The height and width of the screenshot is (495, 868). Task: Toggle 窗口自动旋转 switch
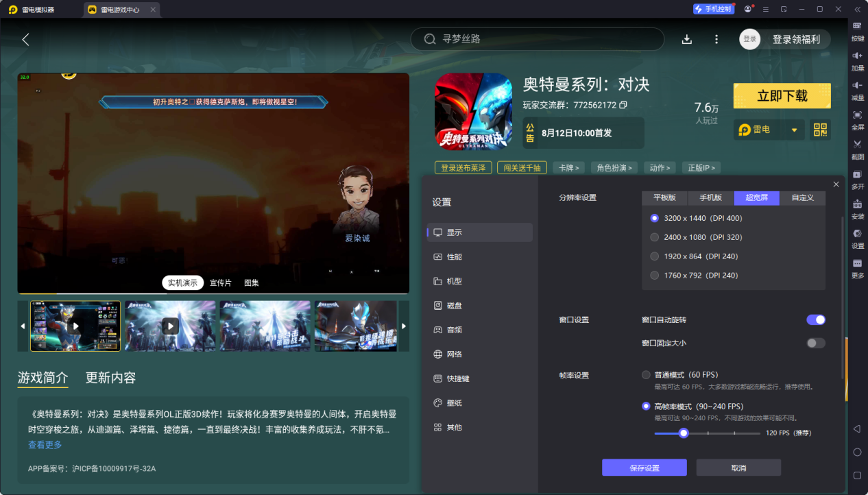coord(816,319)
